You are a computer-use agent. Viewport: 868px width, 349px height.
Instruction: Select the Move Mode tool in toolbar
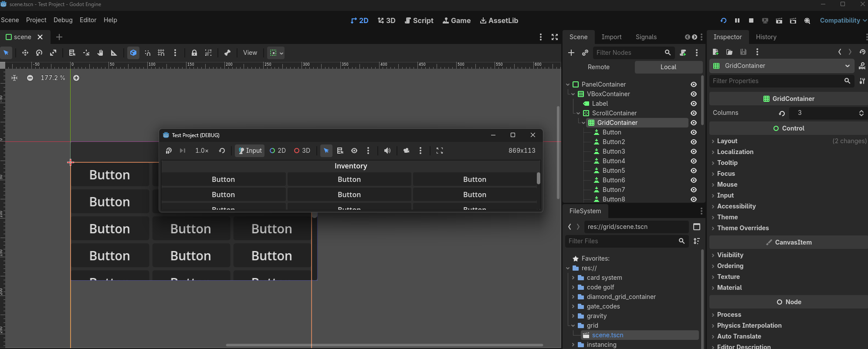25,53
